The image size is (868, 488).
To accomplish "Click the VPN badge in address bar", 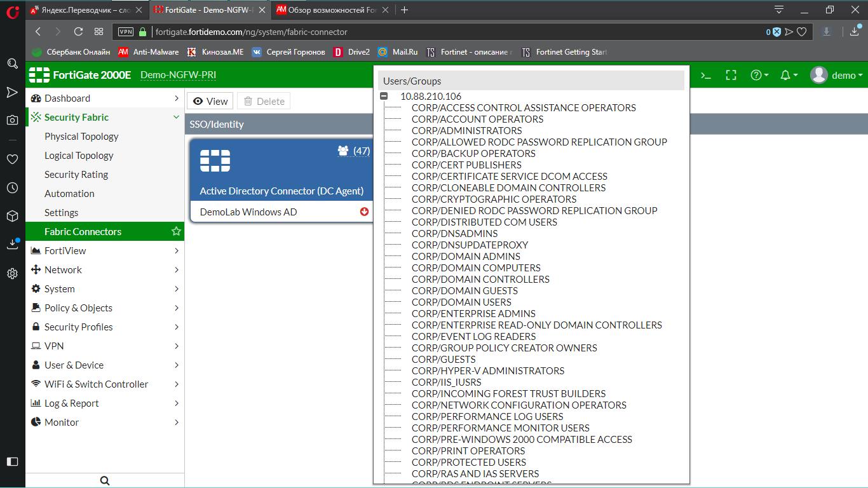I will [x=126, y=32].
